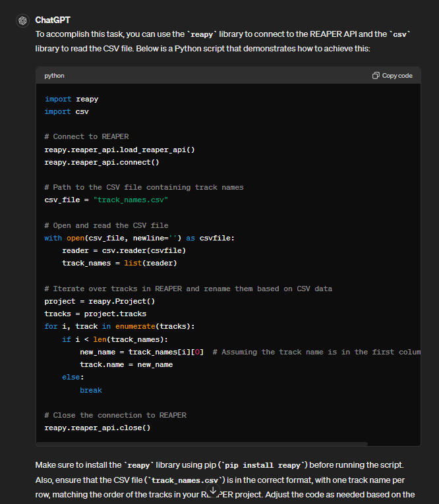
Task: Click the horizontal scrollbar of the code block
Action: tap(202, 444)
